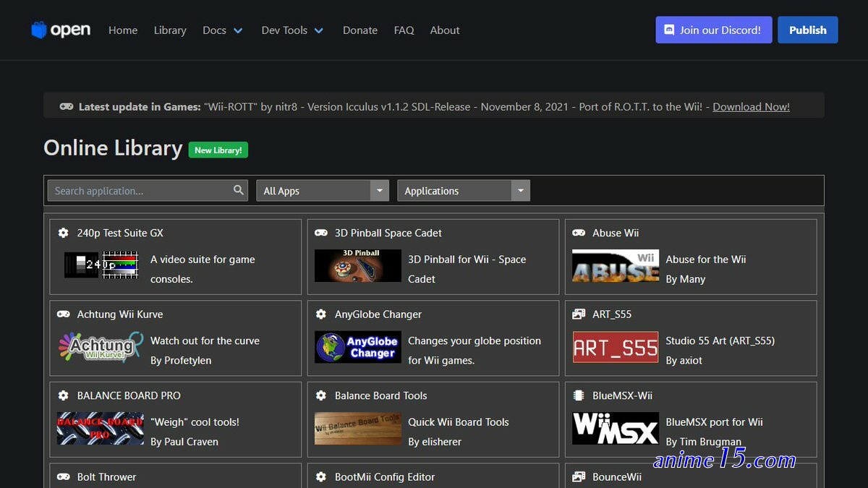Open the 3D Pinball thumbnail image

(357, 265)
